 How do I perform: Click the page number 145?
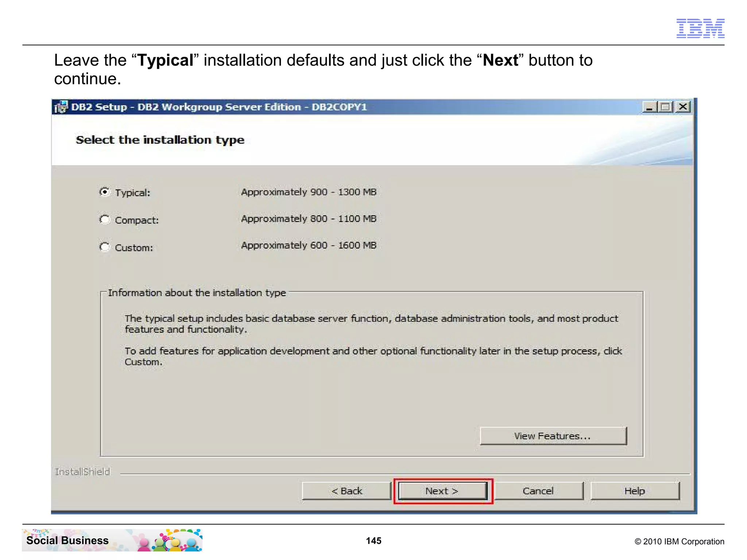click(x=373, y=541)
